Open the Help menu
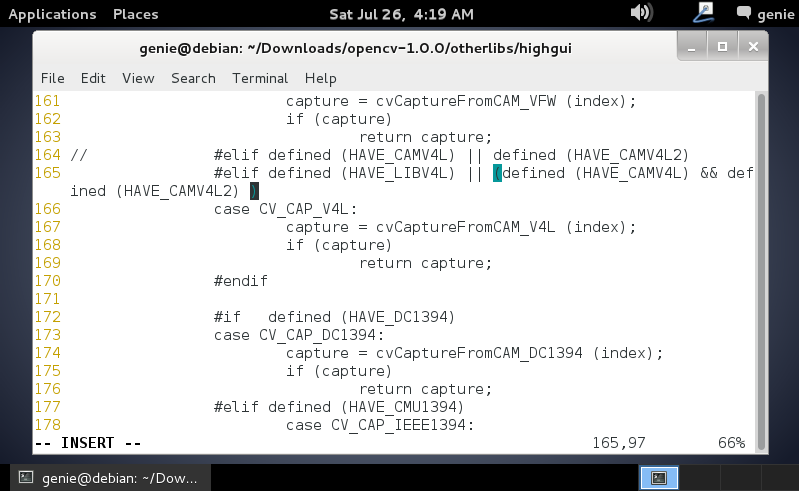The height and width of the screenshot is (491, 799). tap(321, 78)
